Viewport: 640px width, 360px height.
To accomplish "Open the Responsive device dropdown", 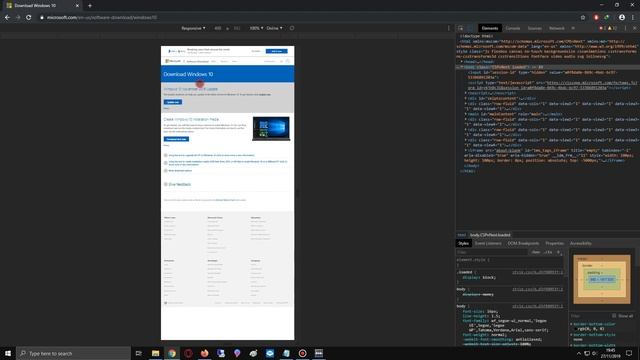I will tap(193, 28).
